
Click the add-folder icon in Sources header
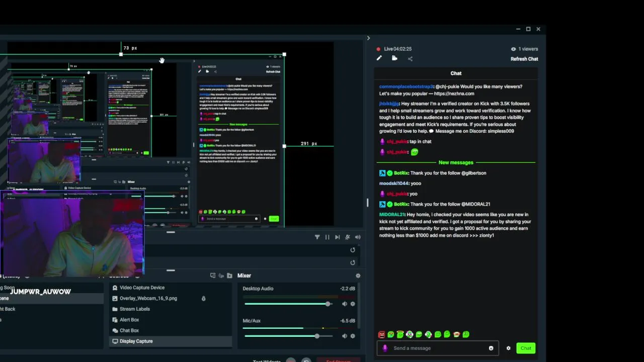click(x=229, y=276)
